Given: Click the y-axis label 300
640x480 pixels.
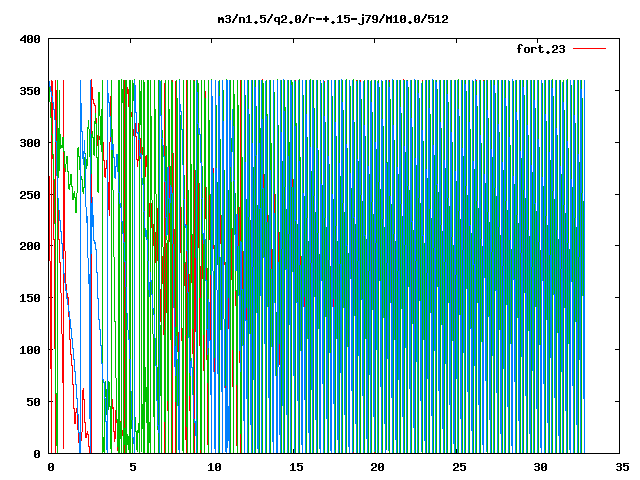Looking at the screenshot, I should pos(30,143).
